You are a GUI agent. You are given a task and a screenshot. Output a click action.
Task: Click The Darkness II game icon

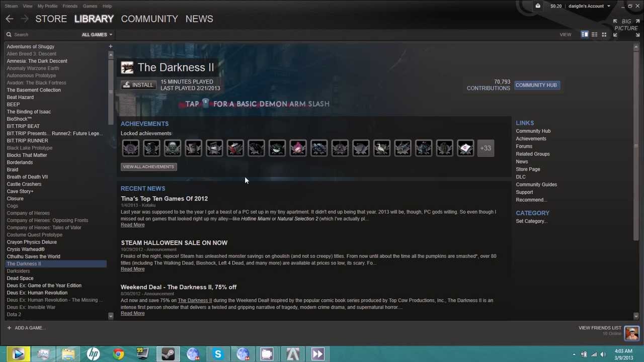pos(127,67)
